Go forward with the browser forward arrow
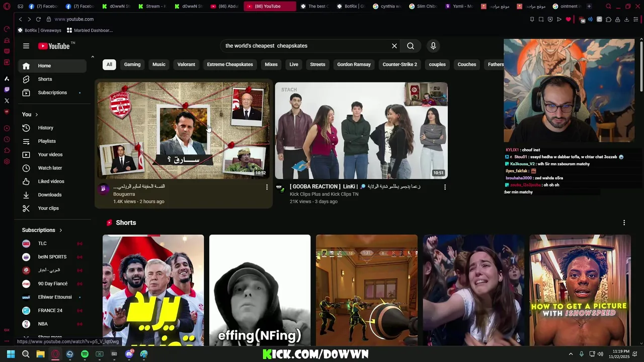 coord(29,19)
